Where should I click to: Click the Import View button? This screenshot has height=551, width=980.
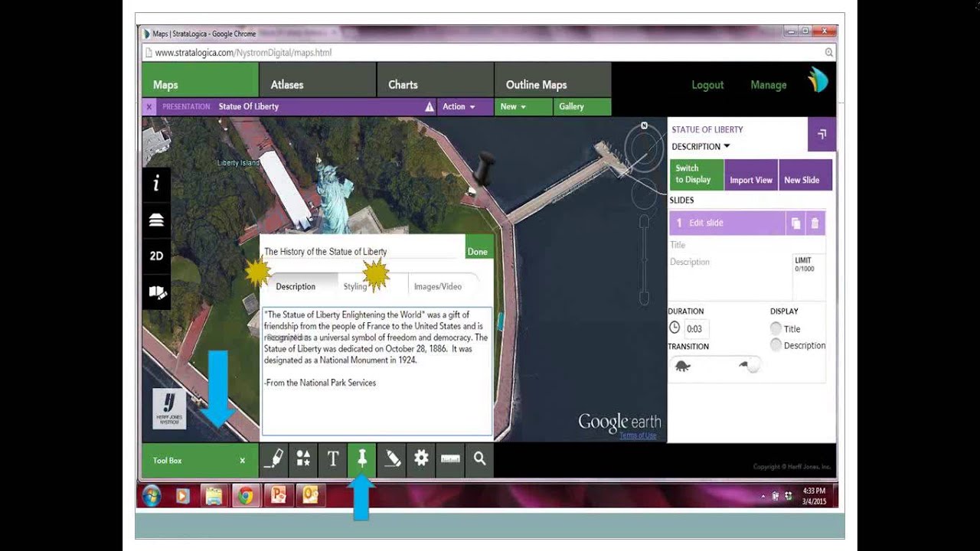[751, 174]
